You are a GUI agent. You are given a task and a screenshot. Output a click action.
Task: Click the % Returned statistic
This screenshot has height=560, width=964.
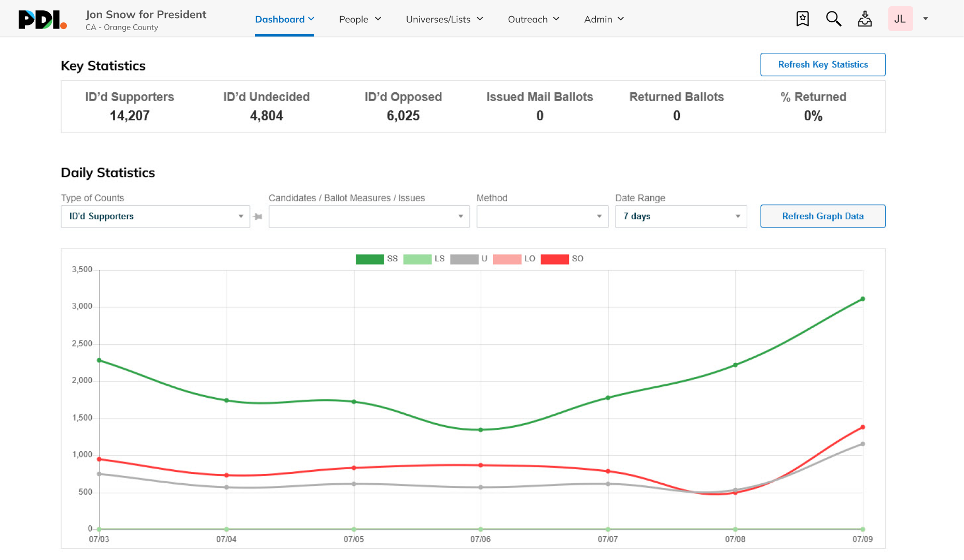(x=813, y=107)
